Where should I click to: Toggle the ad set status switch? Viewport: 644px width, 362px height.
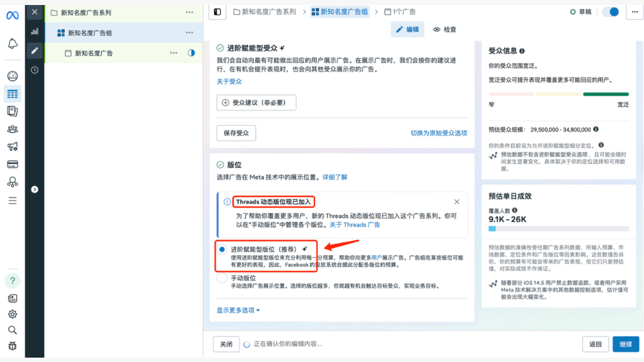click(610, 12)
